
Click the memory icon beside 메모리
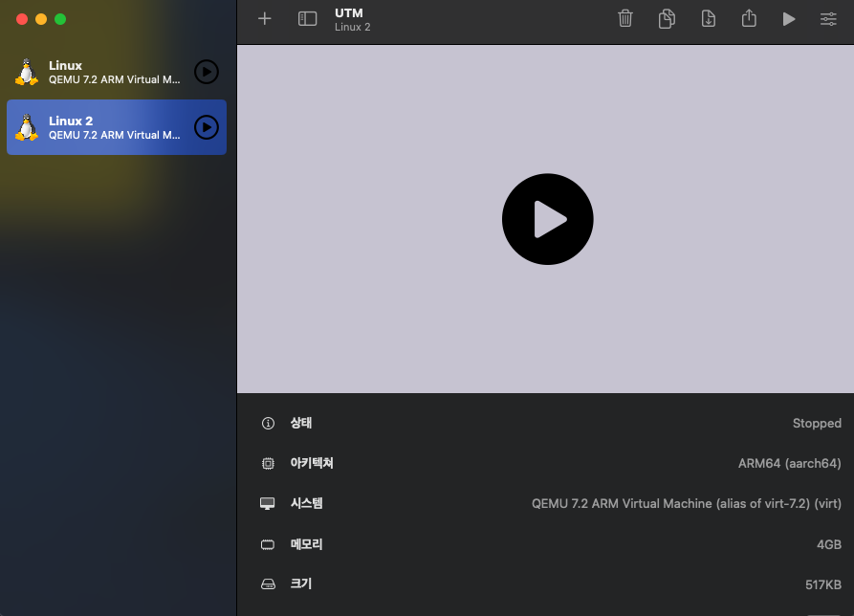(268, 544)
